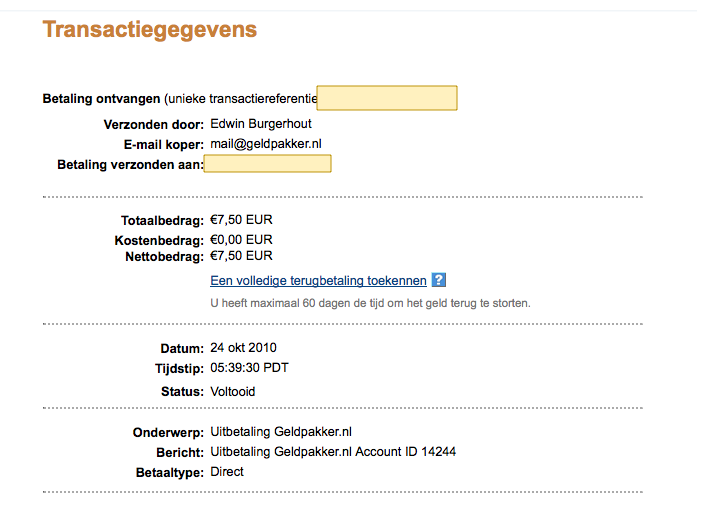The image size is (705, 508).
Task: Click the 'Verzonden door:' label
Action: tap(154, 125)
